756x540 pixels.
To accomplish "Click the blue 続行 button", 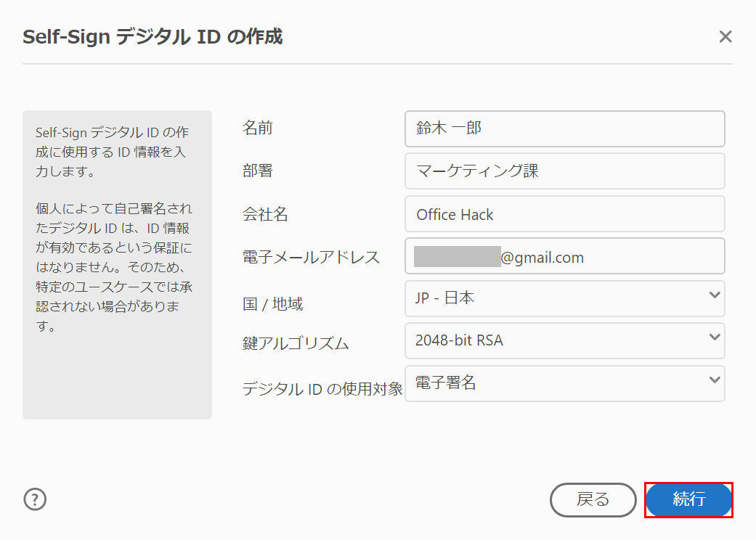I will (x=688, y=499).
